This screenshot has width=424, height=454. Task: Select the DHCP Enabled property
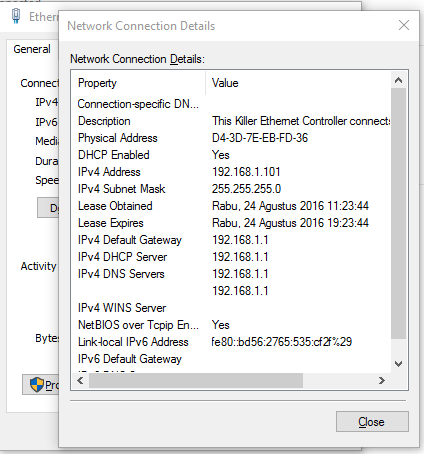114,155
